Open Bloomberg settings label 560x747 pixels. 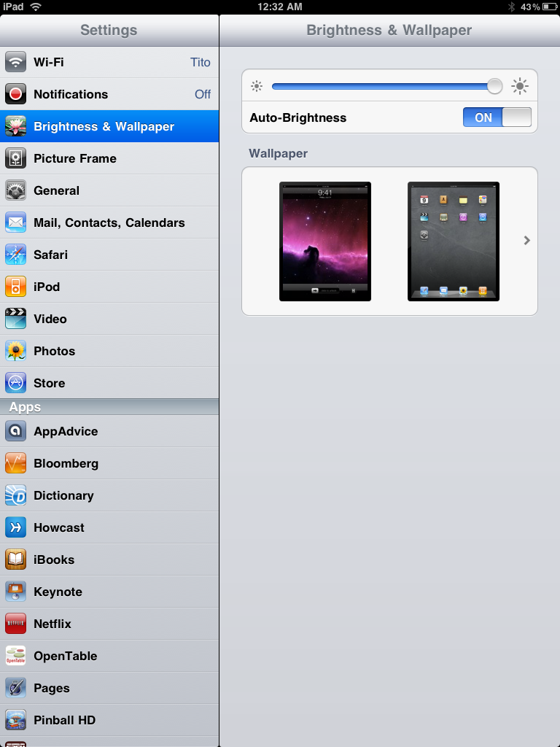(x=66, y=463)
